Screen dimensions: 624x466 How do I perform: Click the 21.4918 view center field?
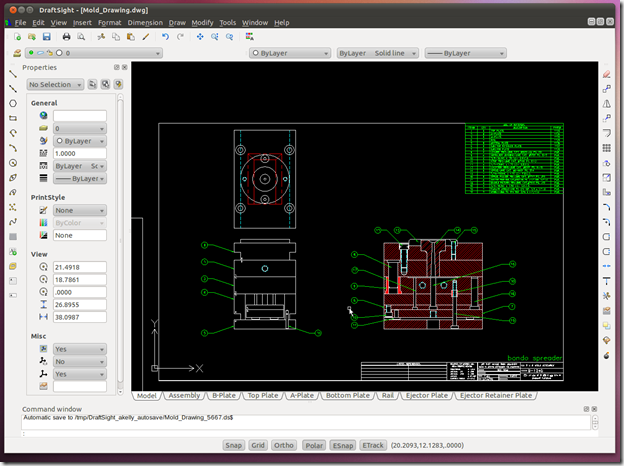tap(80, 267)
